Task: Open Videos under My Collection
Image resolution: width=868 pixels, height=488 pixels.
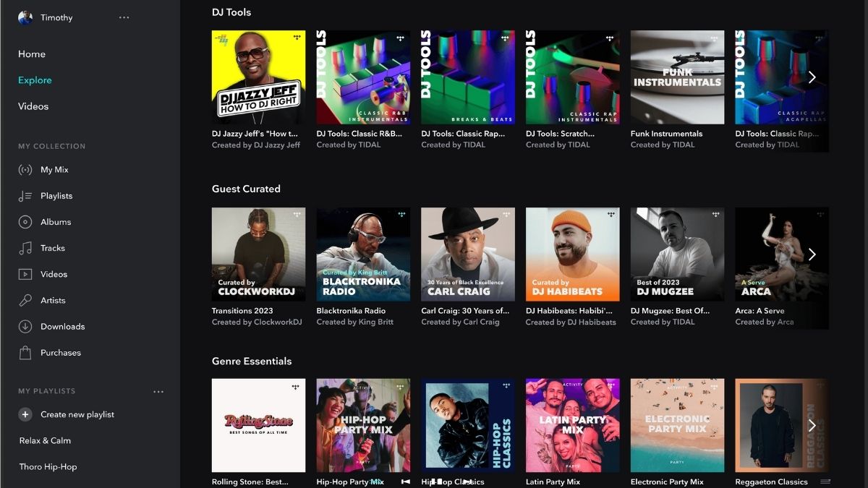Action: click(x=54, y=275)
